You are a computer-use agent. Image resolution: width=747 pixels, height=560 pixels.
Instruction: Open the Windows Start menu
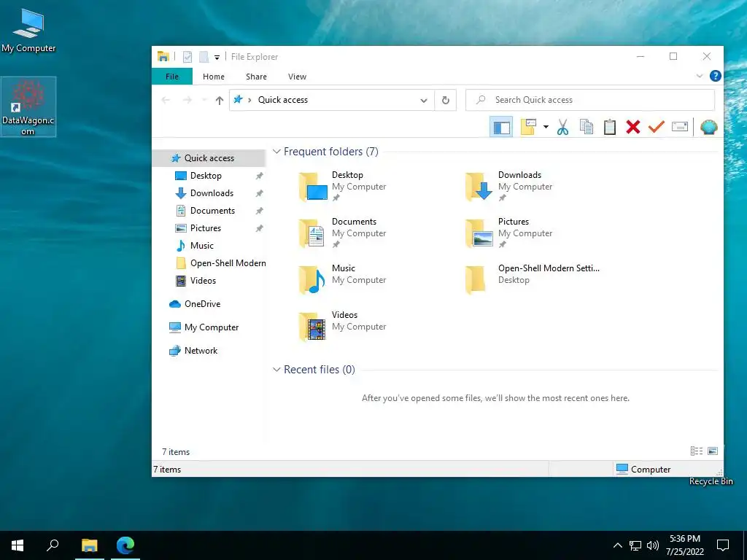click(18, 545)
